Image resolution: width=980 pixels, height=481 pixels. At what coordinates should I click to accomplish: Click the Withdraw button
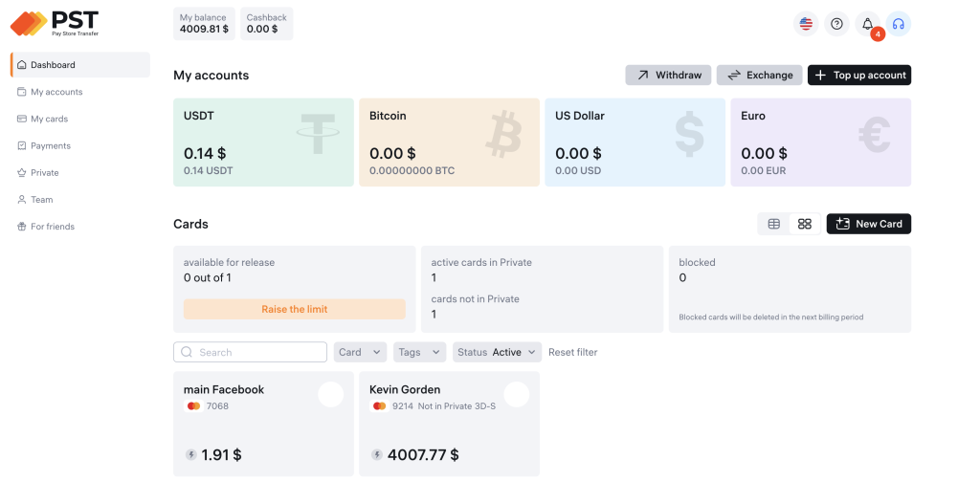click(668, 75)
